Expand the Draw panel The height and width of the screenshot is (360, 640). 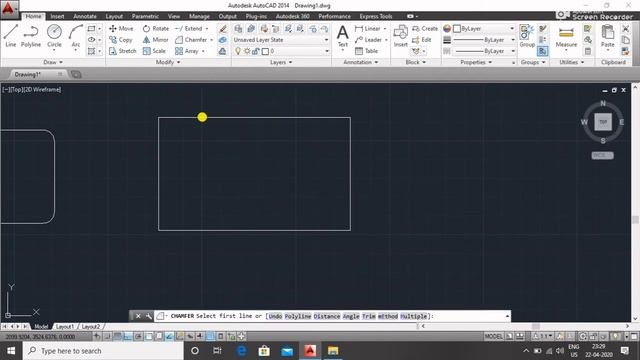click(53, 62)
